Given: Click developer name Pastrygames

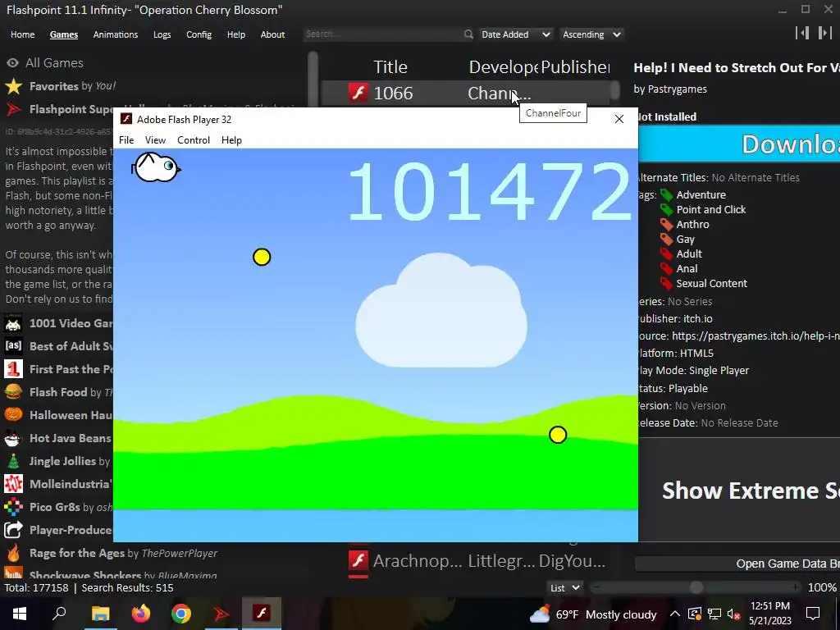Looking at the screenshot, I should 677,89.
